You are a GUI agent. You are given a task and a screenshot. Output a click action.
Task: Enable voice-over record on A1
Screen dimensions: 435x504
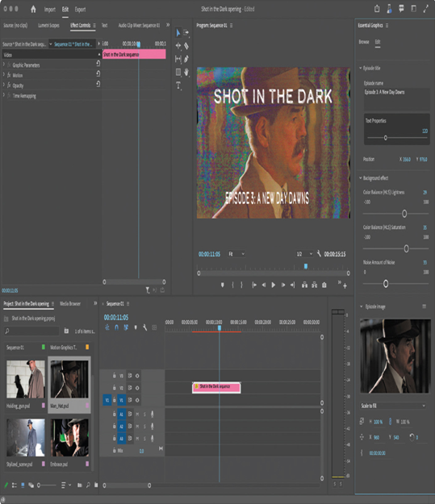(x=153, y=414)
